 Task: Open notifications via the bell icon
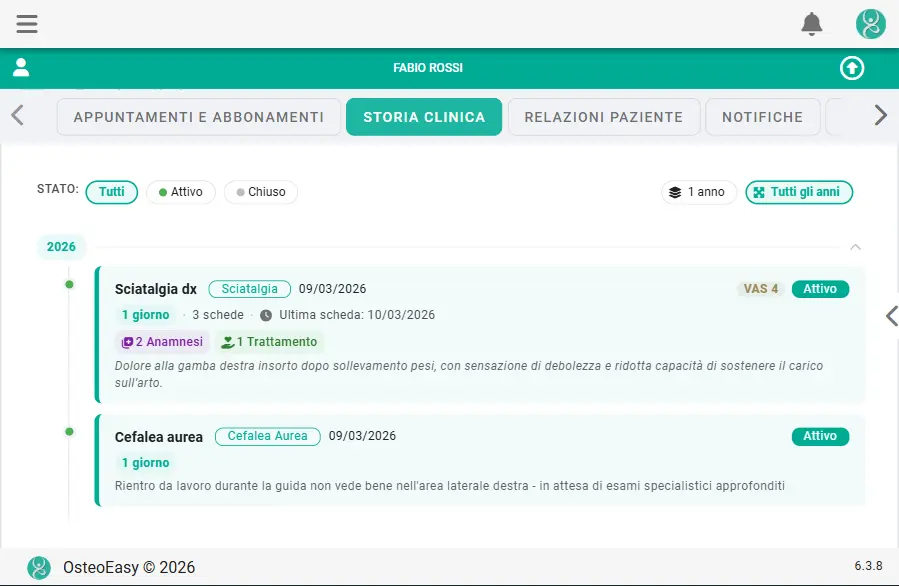tap(812, 23)
